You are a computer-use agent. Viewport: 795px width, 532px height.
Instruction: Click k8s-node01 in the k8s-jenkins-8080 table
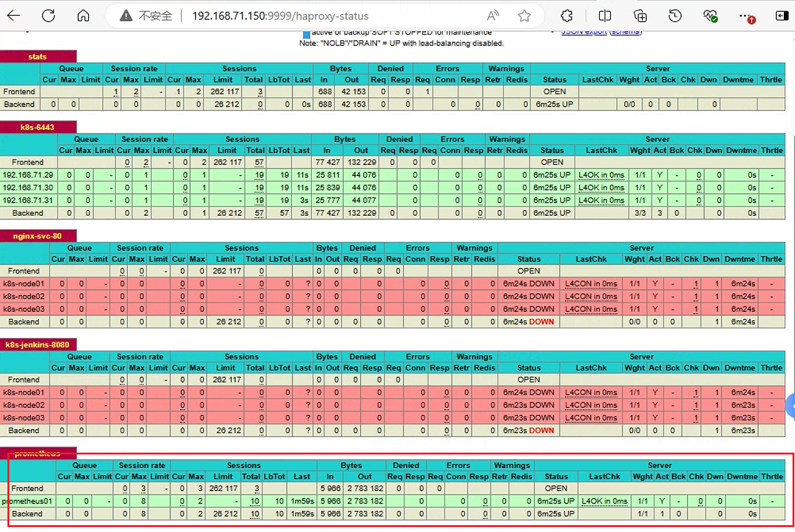coord(24,392)
